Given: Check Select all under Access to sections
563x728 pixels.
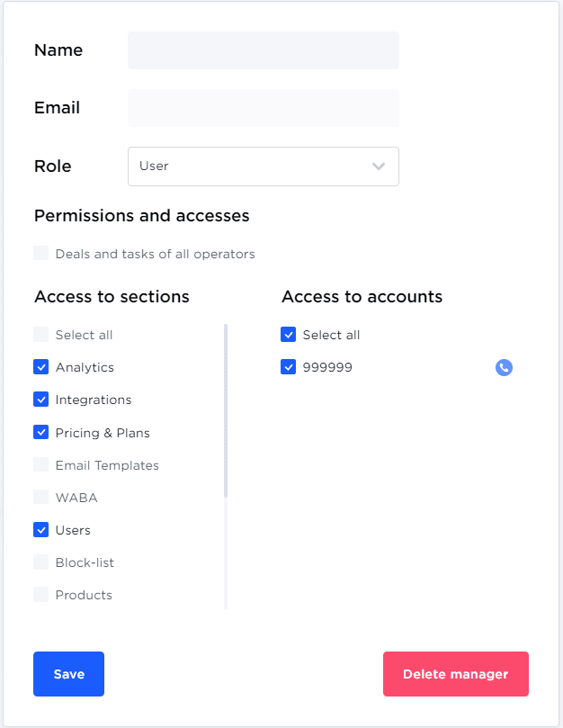Looking at the screenshot, I should [41, 335].
